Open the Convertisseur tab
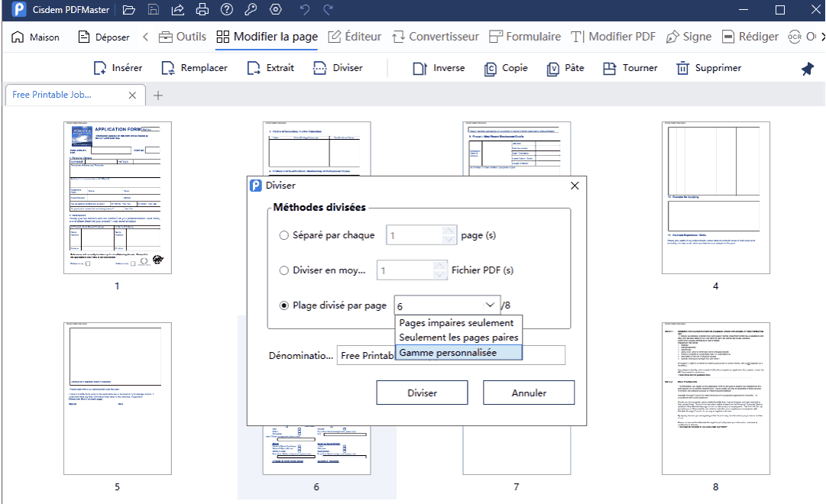Viewport: 826px width, 504px height. point(435,37)
